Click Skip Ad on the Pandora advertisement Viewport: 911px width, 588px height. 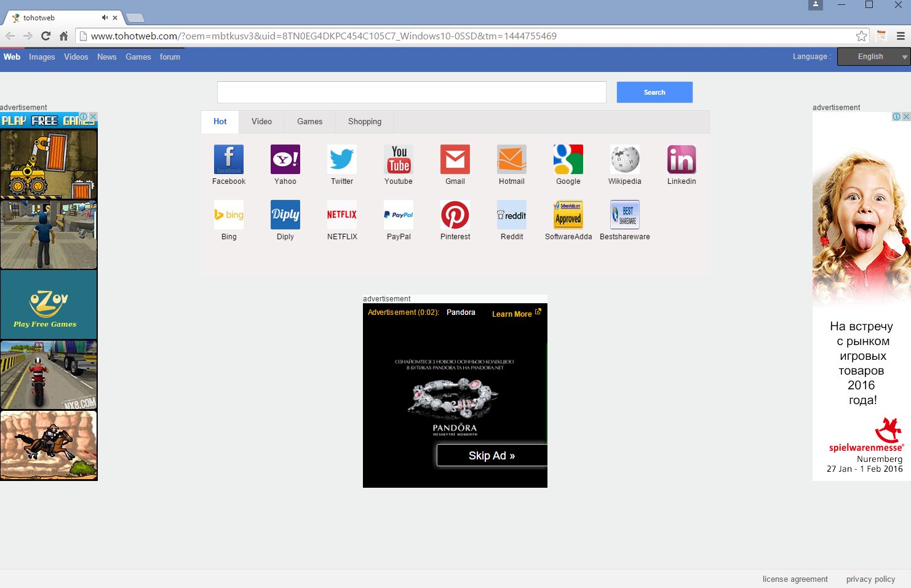491,456
